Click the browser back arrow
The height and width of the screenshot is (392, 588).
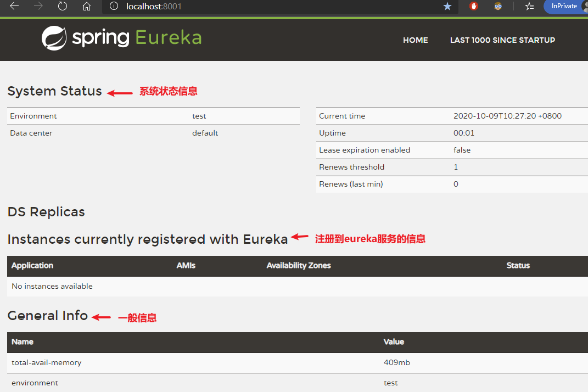[14, 6]
